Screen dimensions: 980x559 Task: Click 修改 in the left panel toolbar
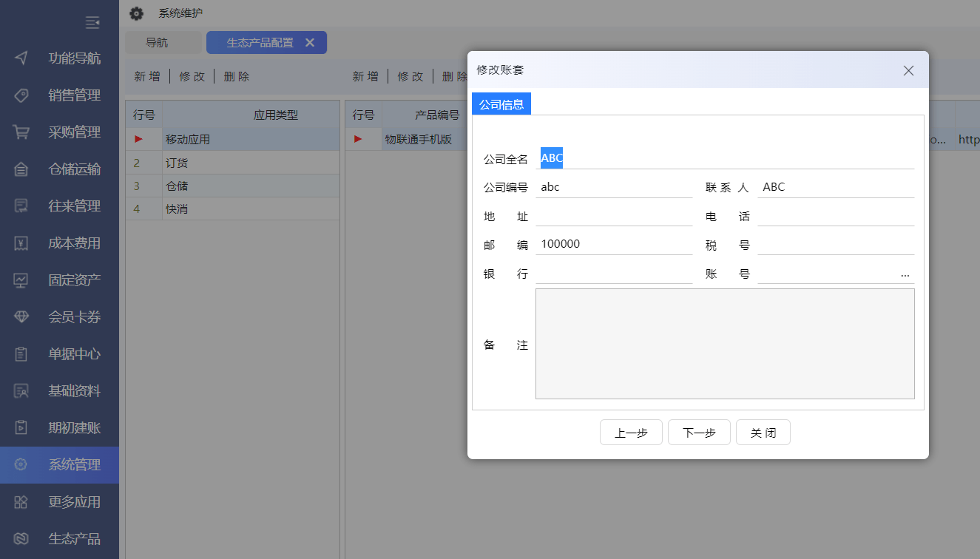click(192, 76)
